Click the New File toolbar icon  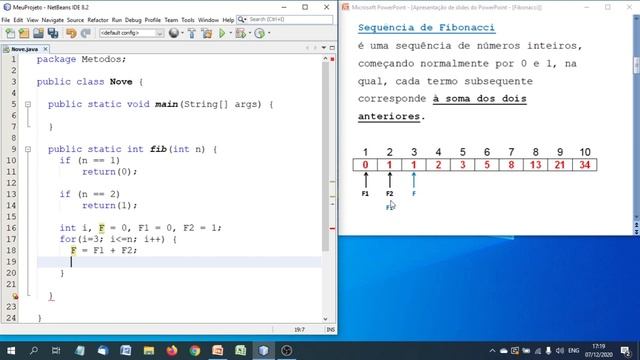[x=10, y=33]
